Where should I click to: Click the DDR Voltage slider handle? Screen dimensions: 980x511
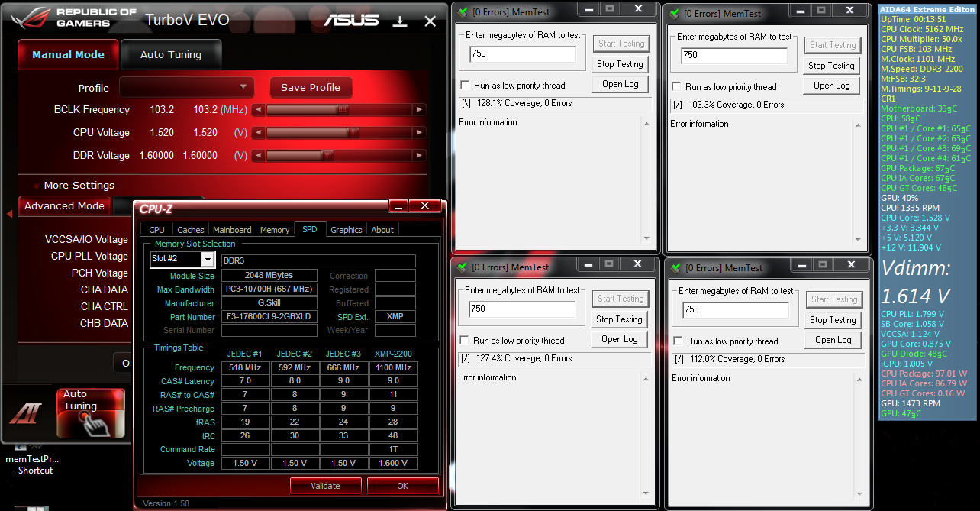(x=327, y=156)
